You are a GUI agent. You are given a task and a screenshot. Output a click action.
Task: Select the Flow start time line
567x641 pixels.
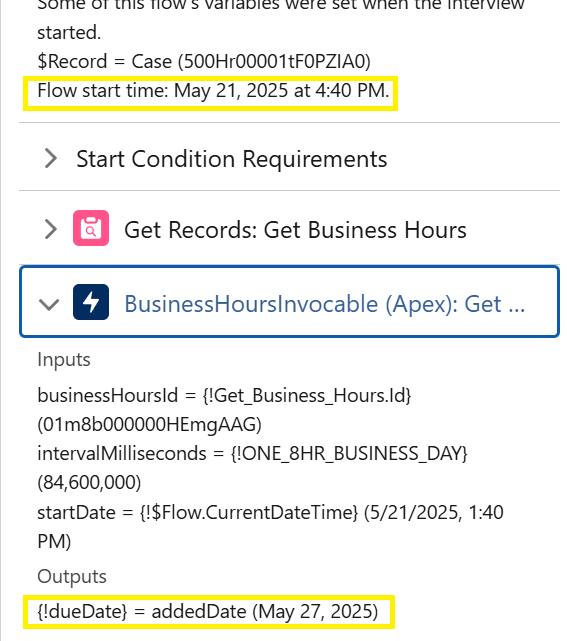[213, 90]
